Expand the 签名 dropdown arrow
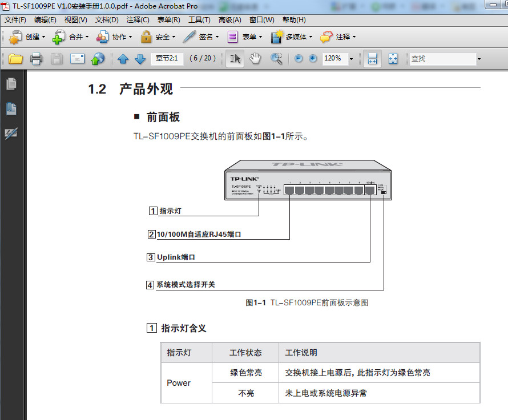 (217, 37)
